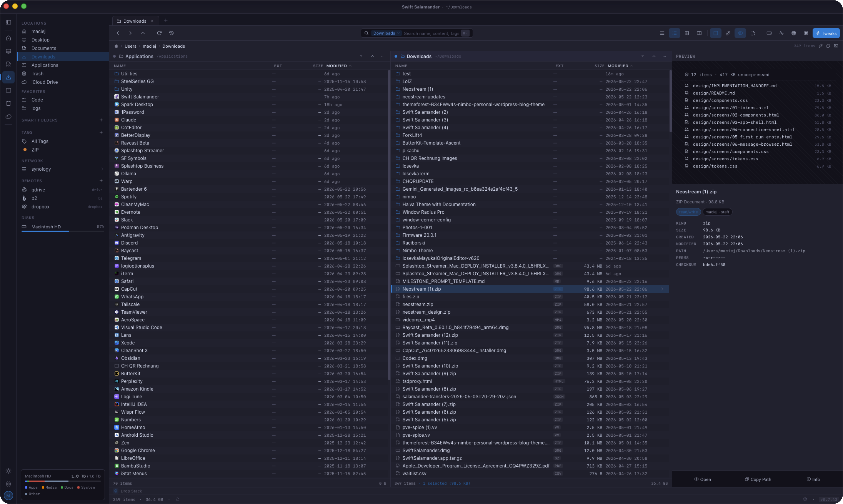The height and width of the screenshot is (504, 843).
Task: Open the globe network icon in the toolbar
Action: [x=794, y=33]
